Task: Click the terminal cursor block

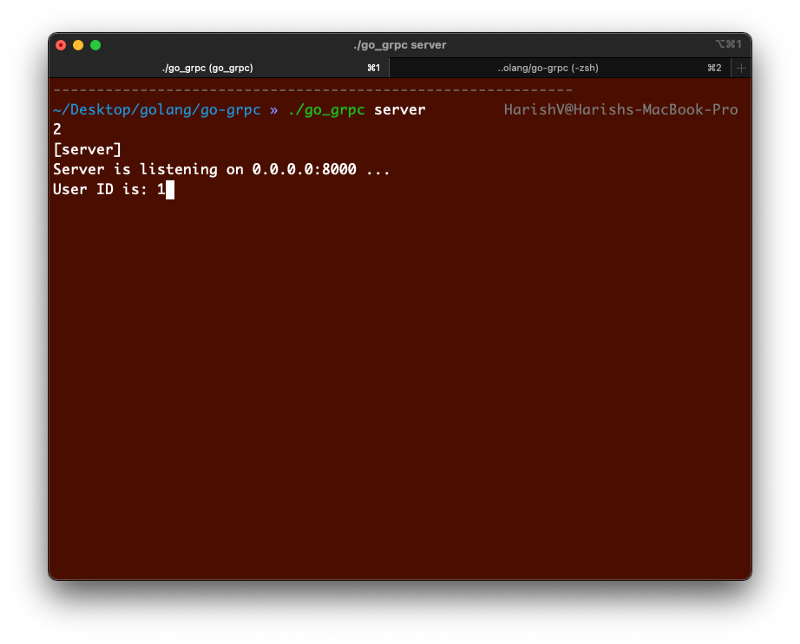Action: coord(170,189)
